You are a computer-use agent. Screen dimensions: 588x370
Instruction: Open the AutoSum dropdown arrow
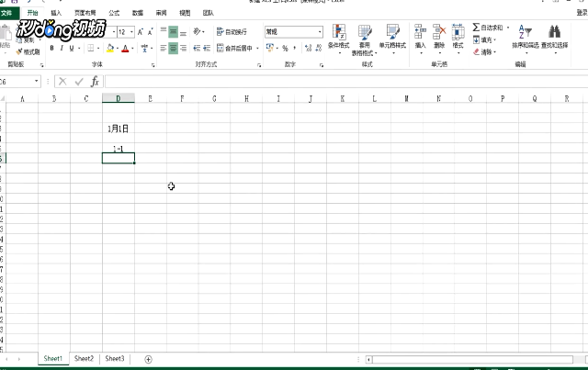(x=508, y=28)
